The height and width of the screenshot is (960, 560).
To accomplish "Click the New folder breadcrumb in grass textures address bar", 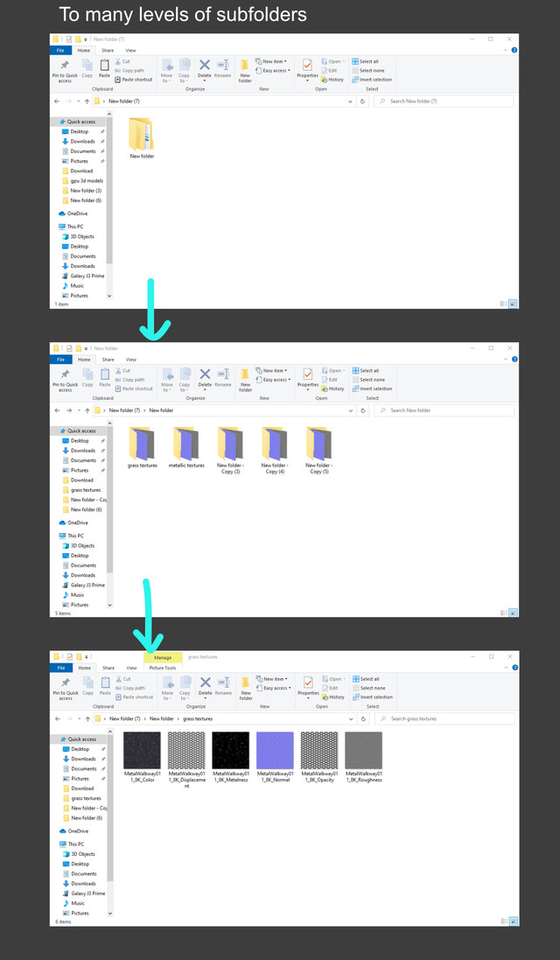I will tap(162, 718).
